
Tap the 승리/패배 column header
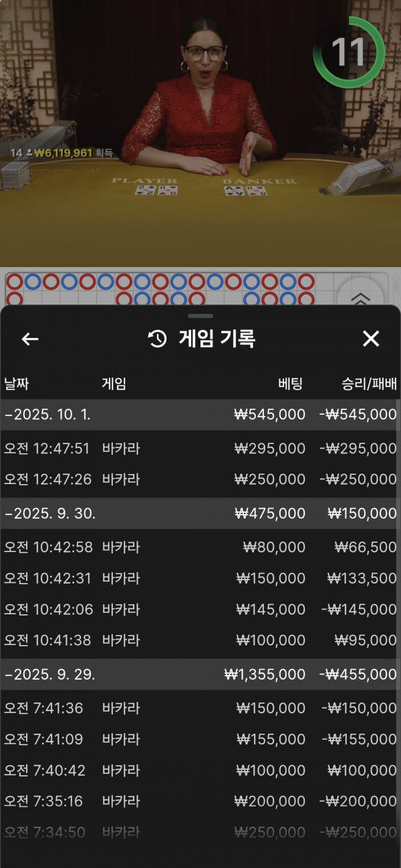point(369,384)
